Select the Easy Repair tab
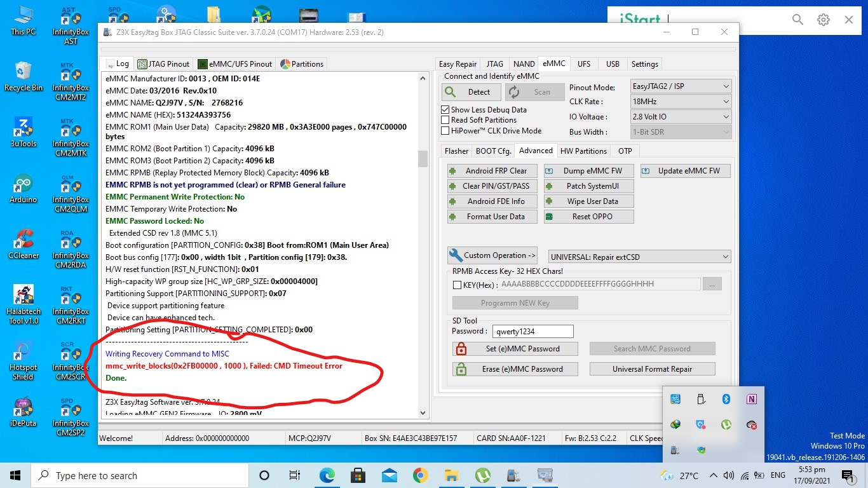The image size is (868, 488). click(x=458, y=64)
